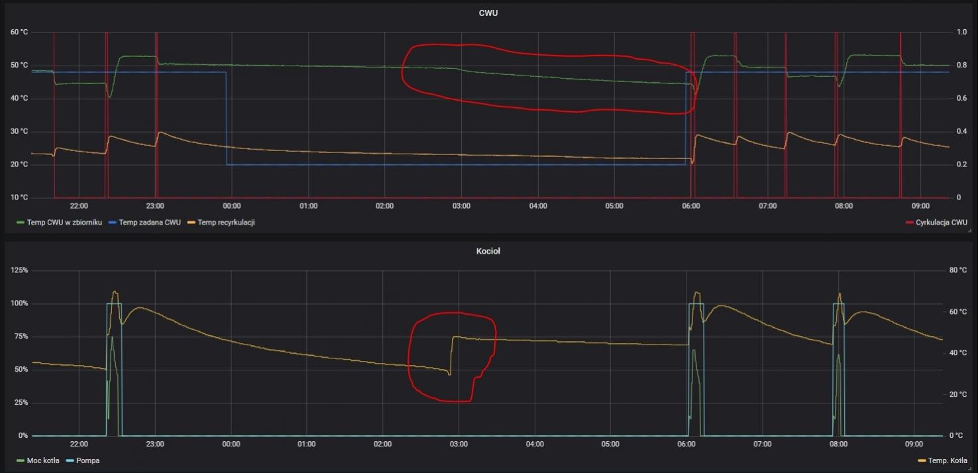Click the 80 °C label in Kocioł panel
Image resolution: width=980 pixels, height=473 pixels.
pyautogui.click(x=957, y=270)
